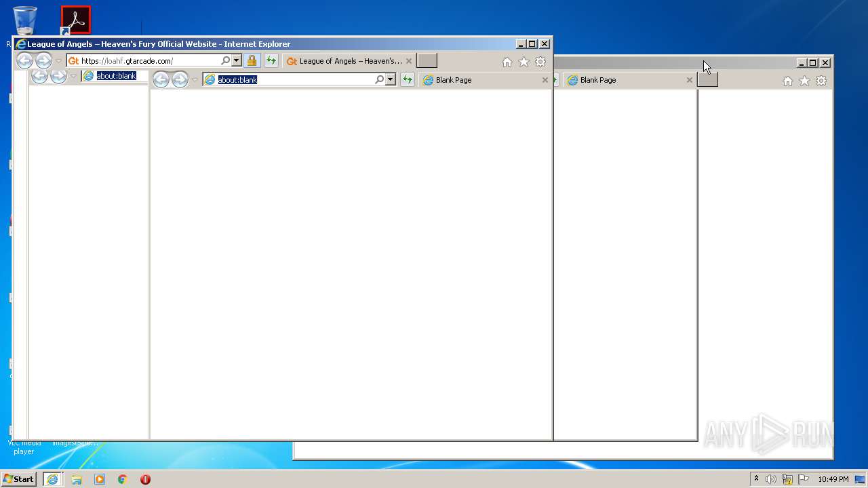Click the 10:49 PM clock
The image size is (868, 488).
pyautogui.click(x=833, y=479)
